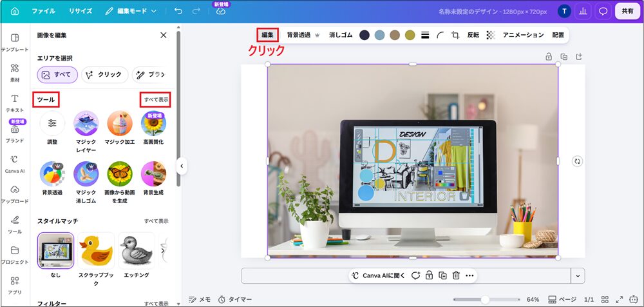
Task: Select the クリック area option
Action: 105,75
